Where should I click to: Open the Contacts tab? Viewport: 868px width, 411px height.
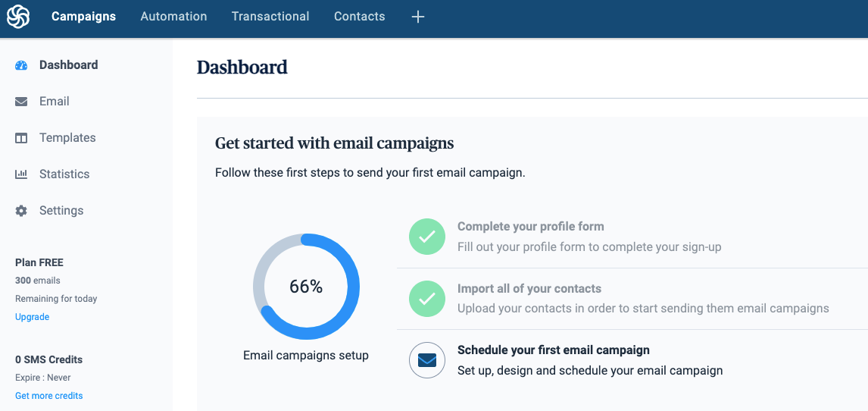359,17
